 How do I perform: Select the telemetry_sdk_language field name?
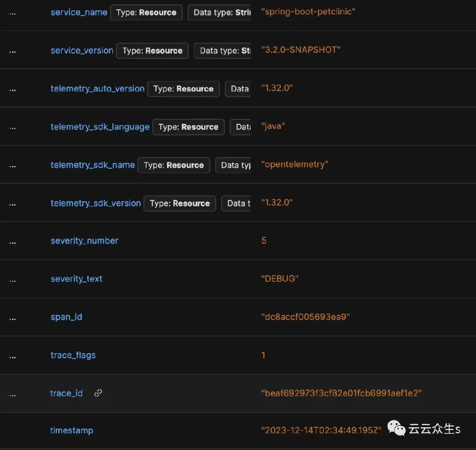(100, 127)
